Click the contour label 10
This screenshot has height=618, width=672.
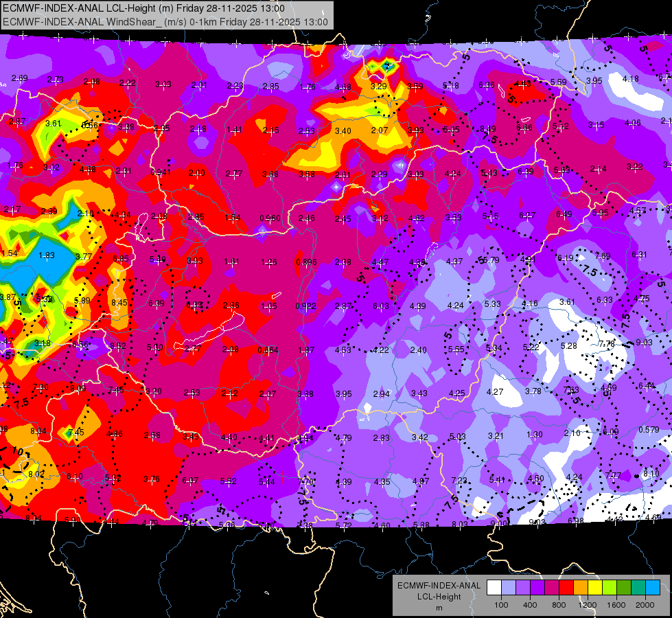pyautogui.click(x=17, y=450)
